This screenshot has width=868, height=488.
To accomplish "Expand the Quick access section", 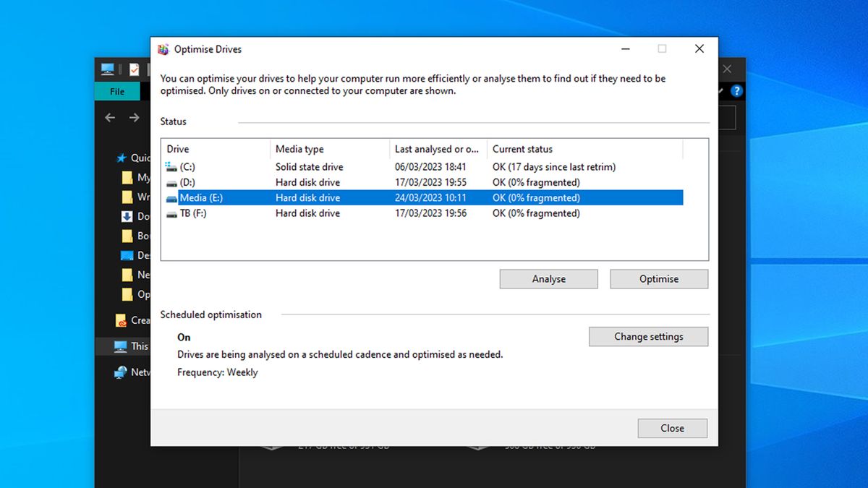I will (x=120, y=158).
